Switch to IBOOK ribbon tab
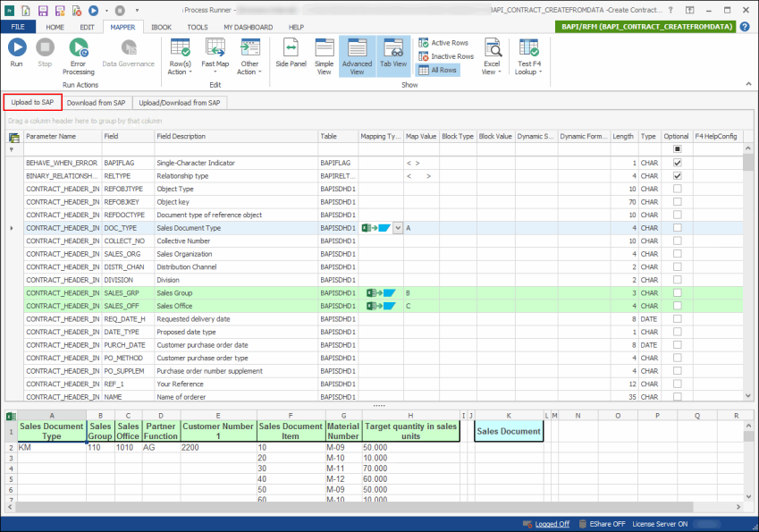Screen dimensions: 759x532 tap(161, 27)
